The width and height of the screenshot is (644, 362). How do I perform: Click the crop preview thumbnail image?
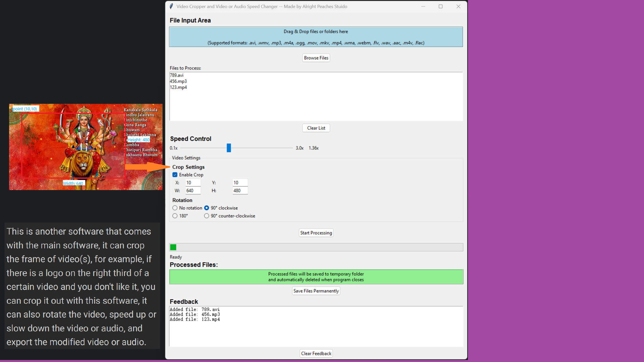[x=86, y=147]
